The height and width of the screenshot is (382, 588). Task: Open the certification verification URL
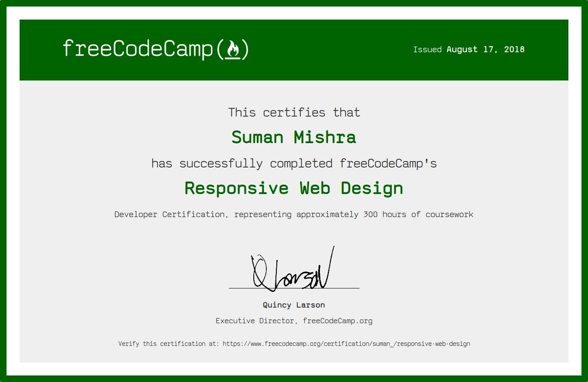tap(346, 344)
